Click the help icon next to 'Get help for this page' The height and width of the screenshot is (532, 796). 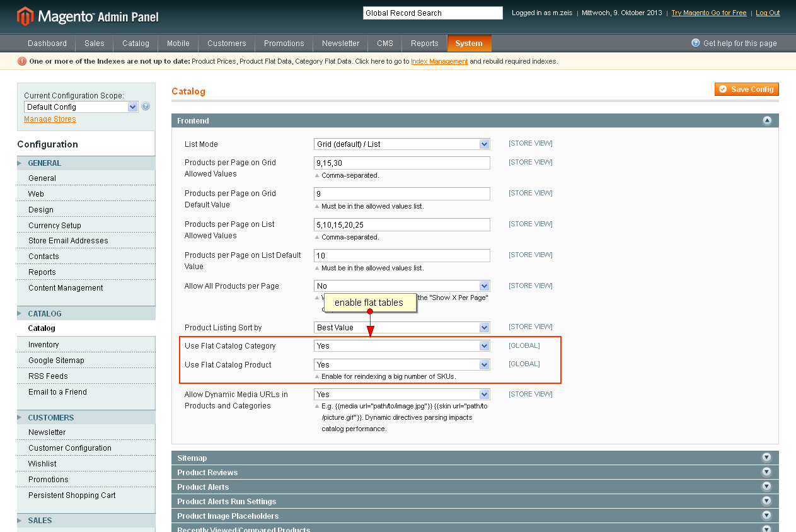[x=696, y=43]
